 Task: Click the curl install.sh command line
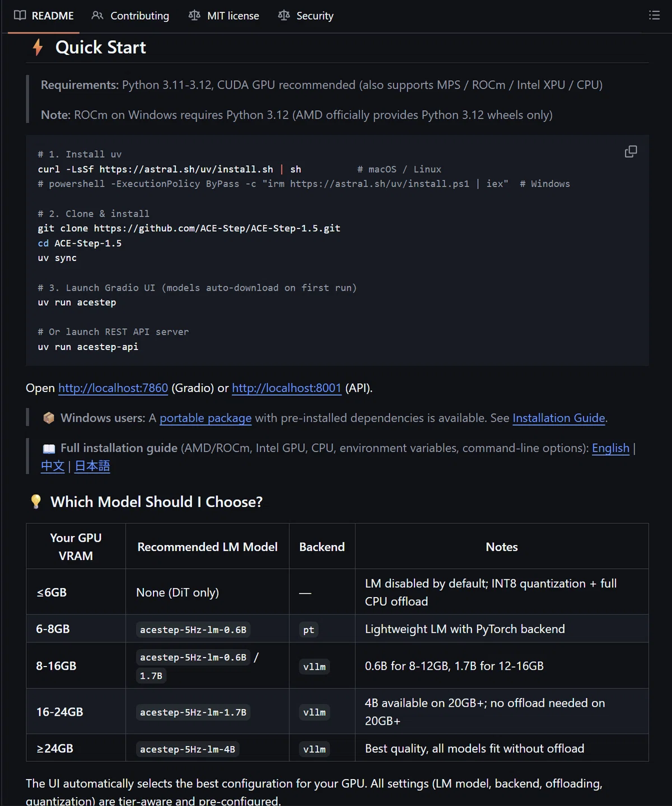(169, 169)
